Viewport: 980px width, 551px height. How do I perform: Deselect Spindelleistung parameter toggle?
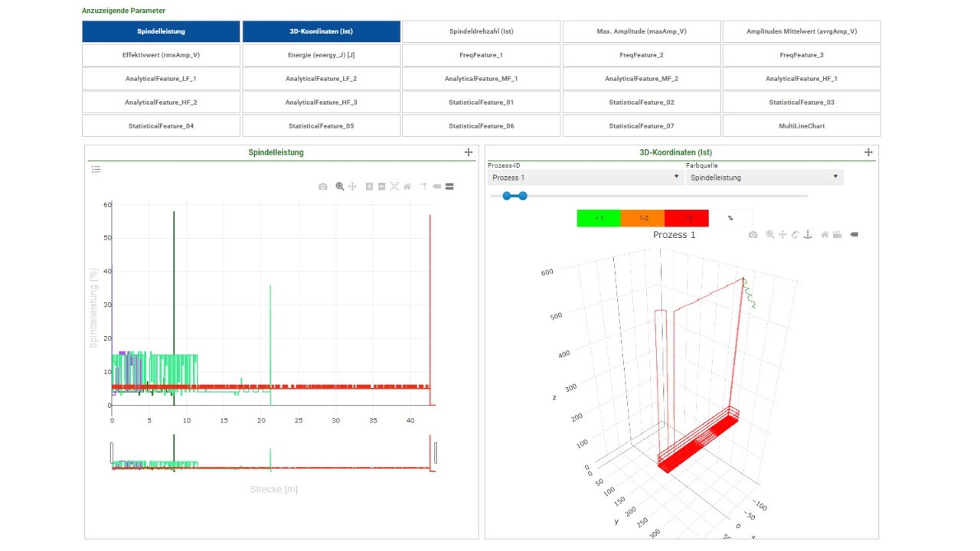pos(161,31)
